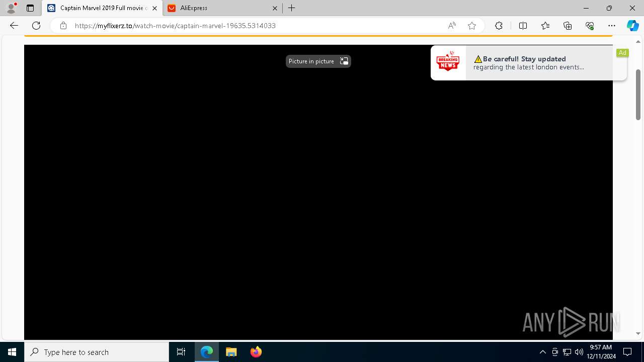The height and width of the screenshot is (362, 644).
Task: Add this page to favorites star
Action: 472,26
